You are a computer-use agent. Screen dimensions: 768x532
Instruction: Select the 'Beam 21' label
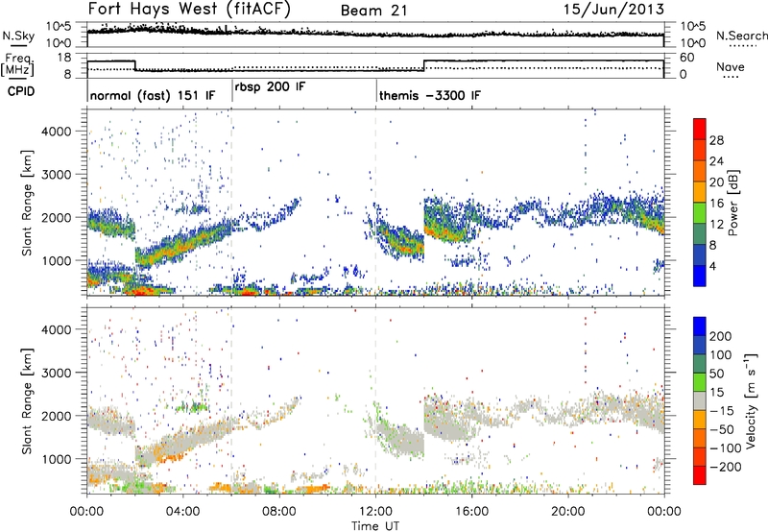[374, 11]
